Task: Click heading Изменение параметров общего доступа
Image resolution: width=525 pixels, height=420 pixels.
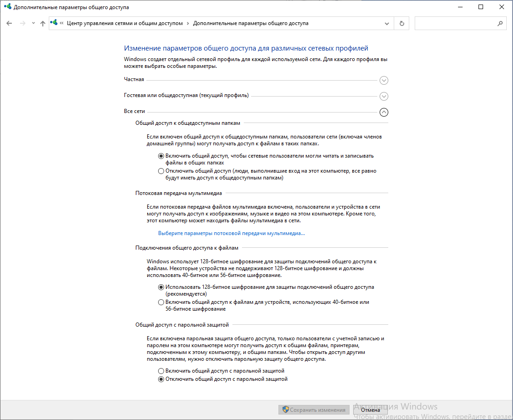Action: pos(246,48)
